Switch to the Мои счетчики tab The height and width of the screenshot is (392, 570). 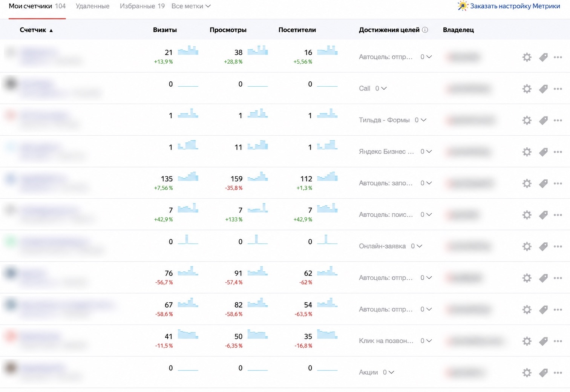[x=37, y=6]
